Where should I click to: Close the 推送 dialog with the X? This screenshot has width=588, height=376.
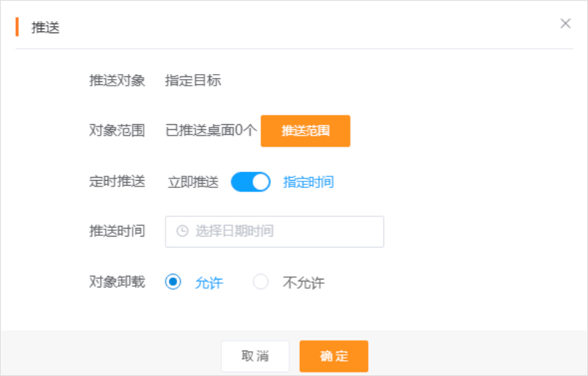[x=565, y=23]
